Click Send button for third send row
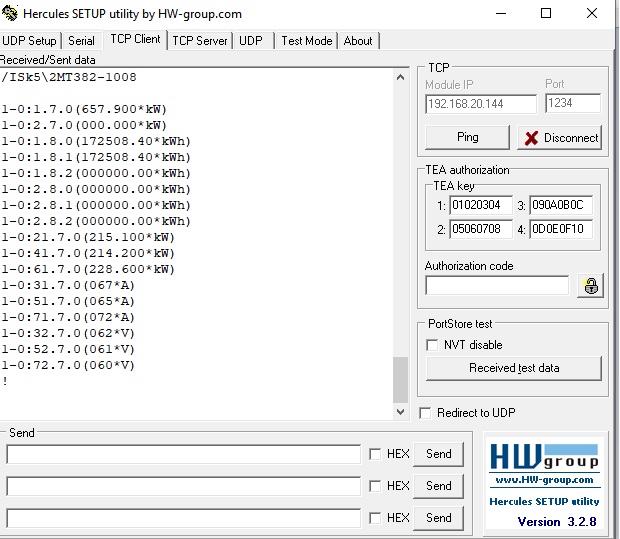 click(x=439, y=518)
